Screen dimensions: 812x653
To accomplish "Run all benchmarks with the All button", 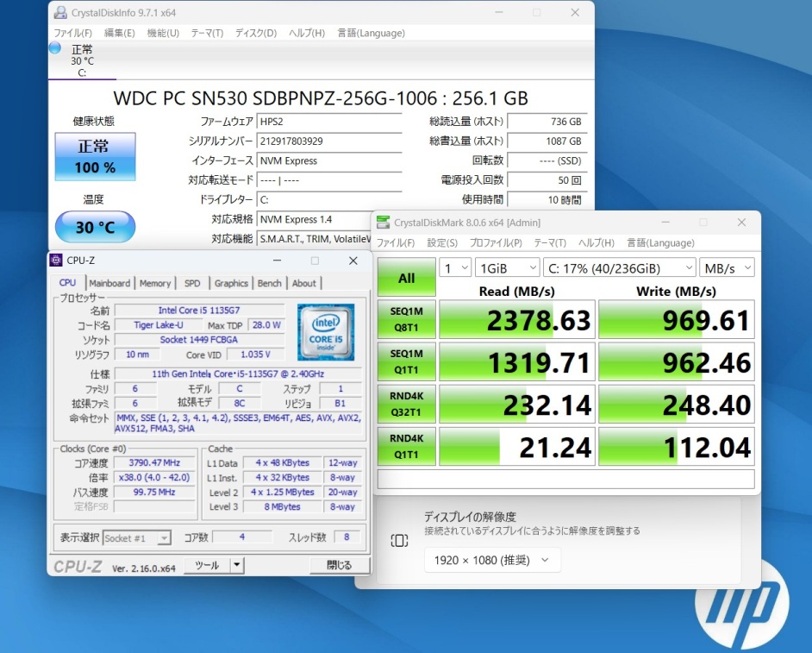I will coord(407,277).
